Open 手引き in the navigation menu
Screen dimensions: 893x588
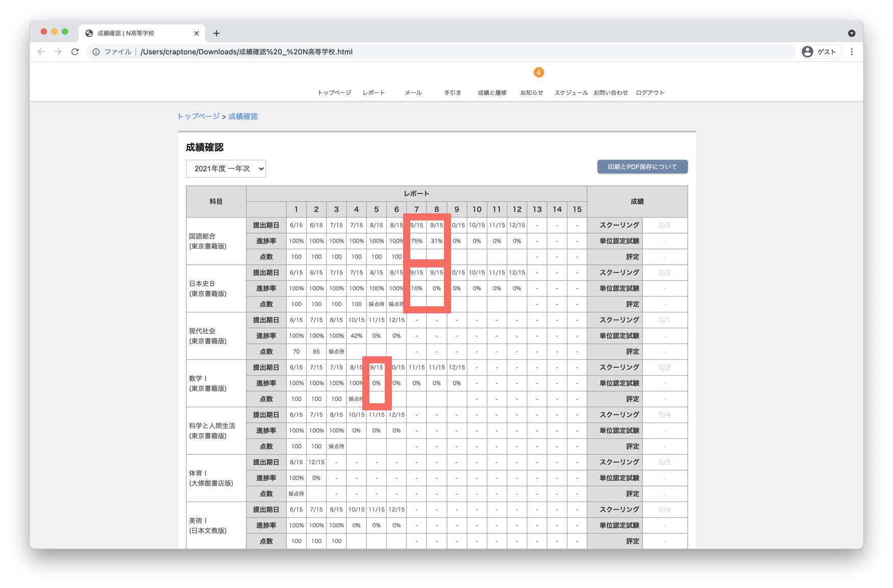[x=453, y=92]
